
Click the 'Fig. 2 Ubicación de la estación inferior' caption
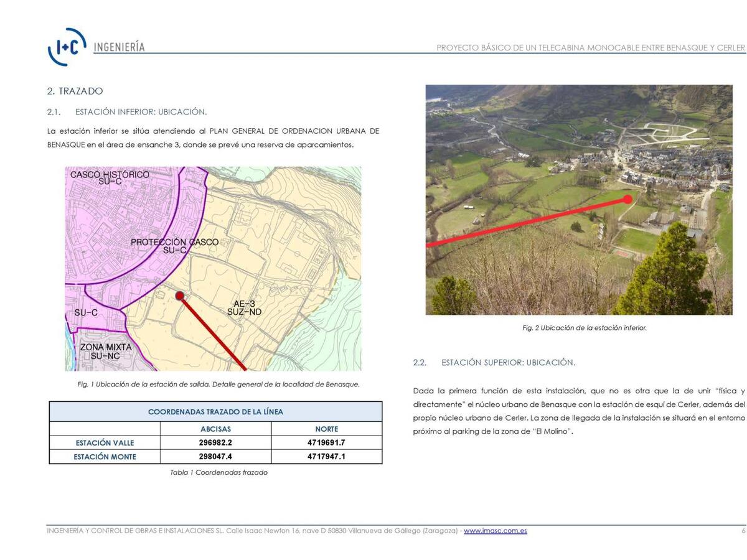point(584,328)
